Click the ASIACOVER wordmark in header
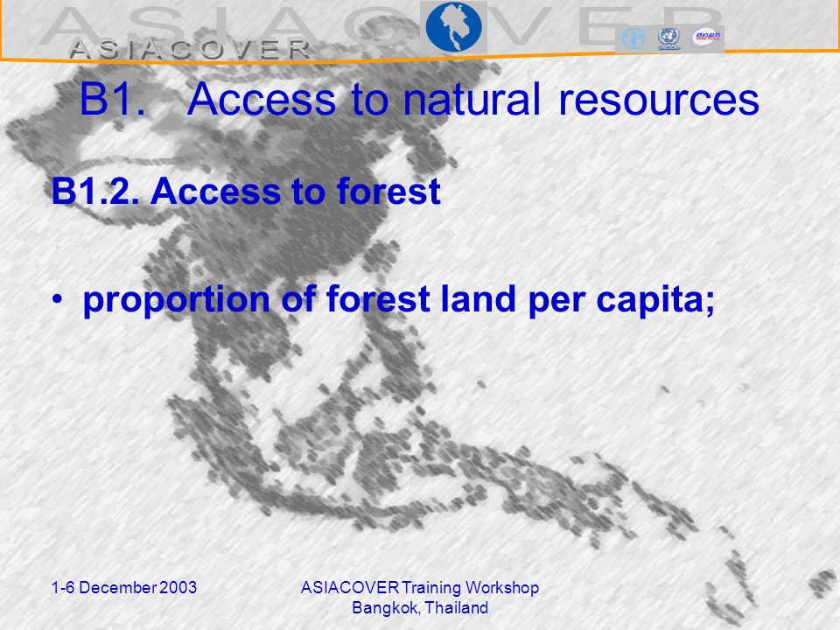Image resolution: width=840 pixels, height=630 pixels. point(190,49)
